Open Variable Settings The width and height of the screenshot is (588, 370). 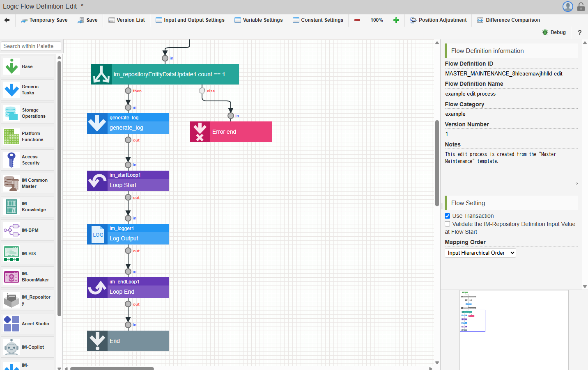coord(259,20)
